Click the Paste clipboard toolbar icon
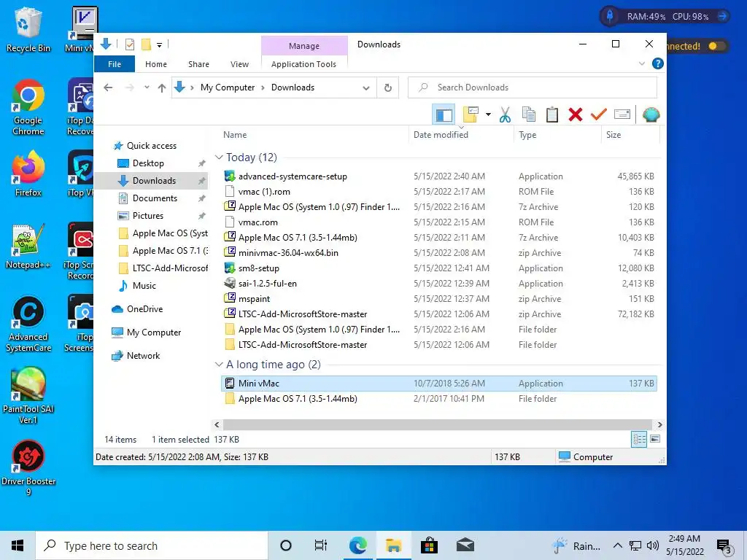 pos(552,114)
